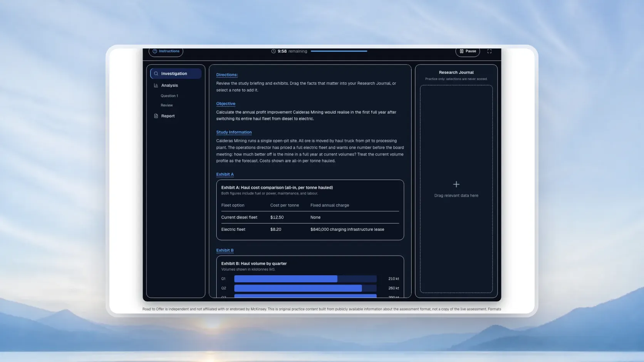Click the Cost per tonne column header
Viewport: 644px width, 362px height.
(285, 205)
